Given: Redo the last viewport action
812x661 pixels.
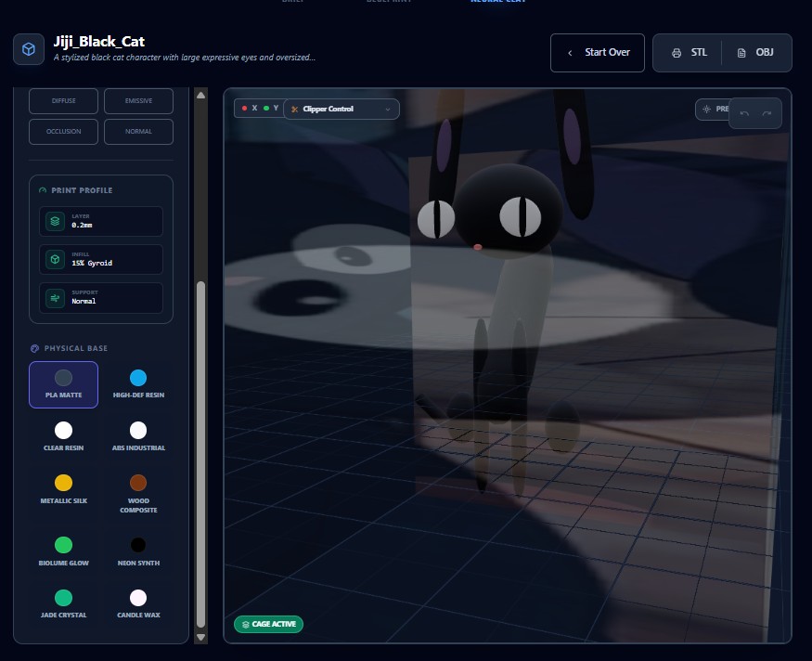Looking at the screenshot, I should tap(767, 113).
